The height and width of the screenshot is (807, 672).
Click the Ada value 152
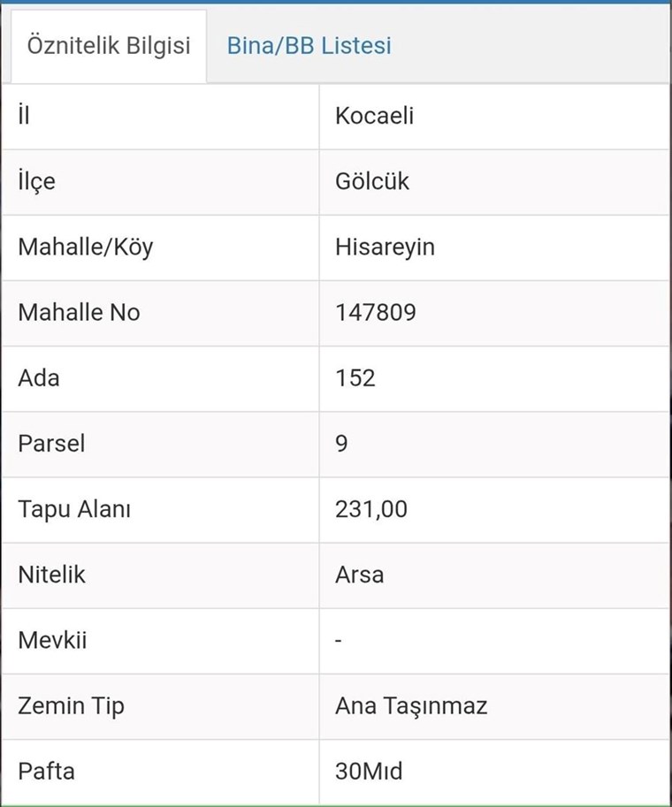tap(355, 377)
